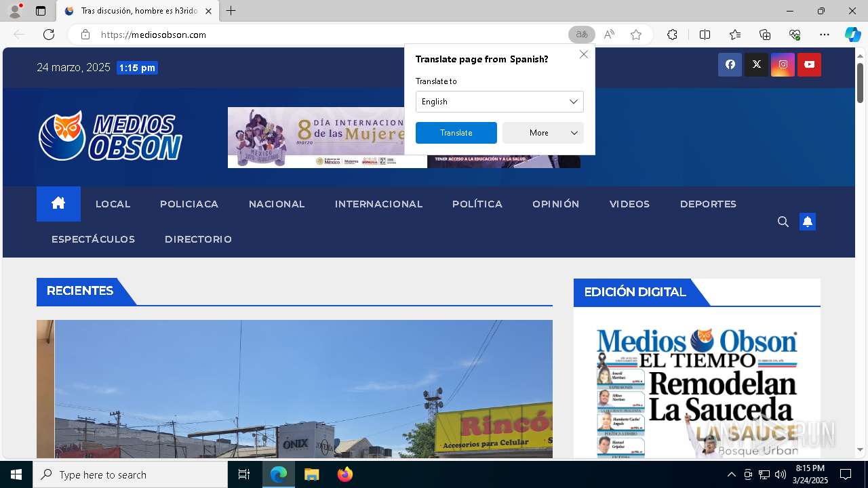868x488 pixels.
Task: Open the X (Twitter) social link
Action: [756, 64]
